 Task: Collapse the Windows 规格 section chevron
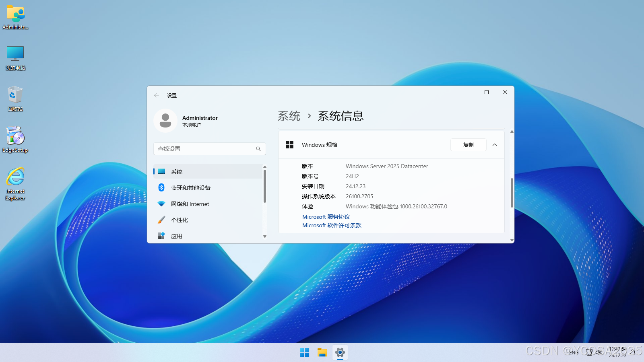(x=495, y=145)
